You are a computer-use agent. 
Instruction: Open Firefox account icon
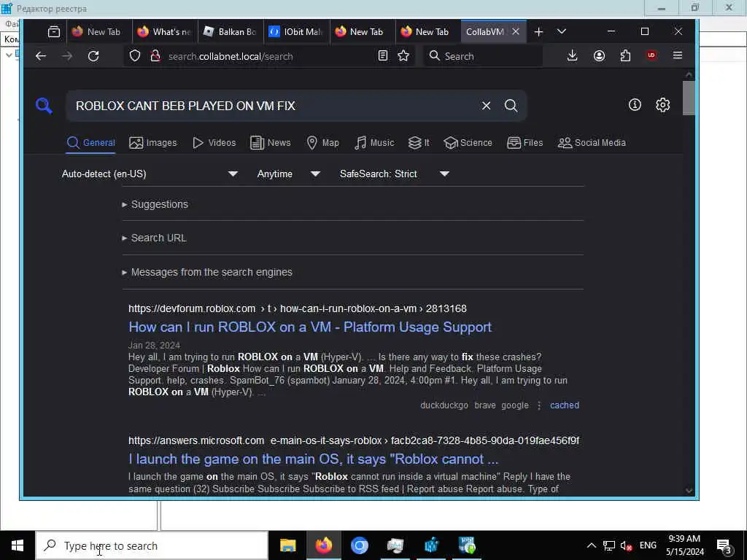click(599, 55)
